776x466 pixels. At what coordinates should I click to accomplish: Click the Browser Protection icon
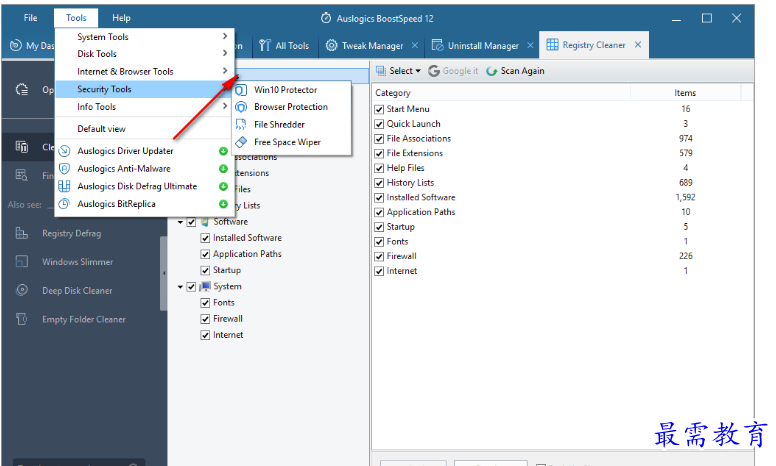[241, 107]
